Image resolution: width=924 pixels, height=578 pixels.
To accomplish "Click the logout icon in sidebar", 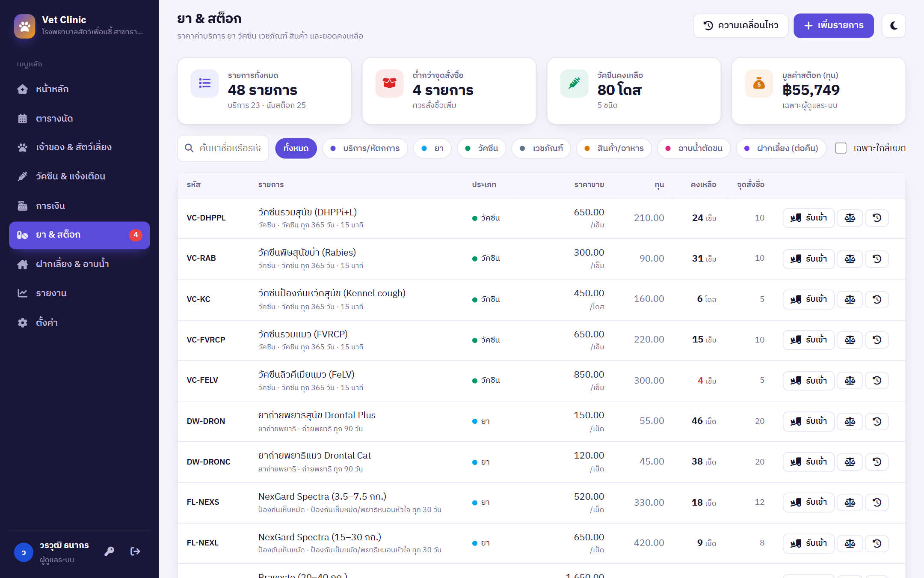I will point(135,551).
